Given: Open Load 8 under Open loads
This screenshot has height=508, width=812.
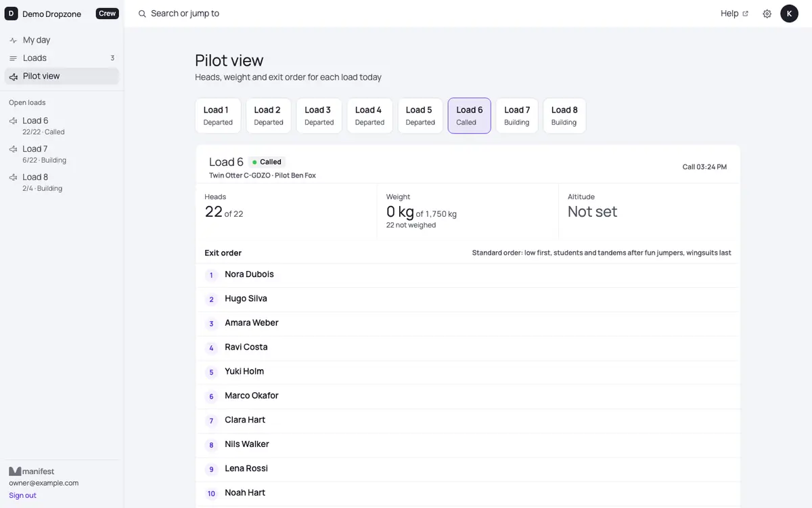Looking at the screenshot, I should coord(62,182).
